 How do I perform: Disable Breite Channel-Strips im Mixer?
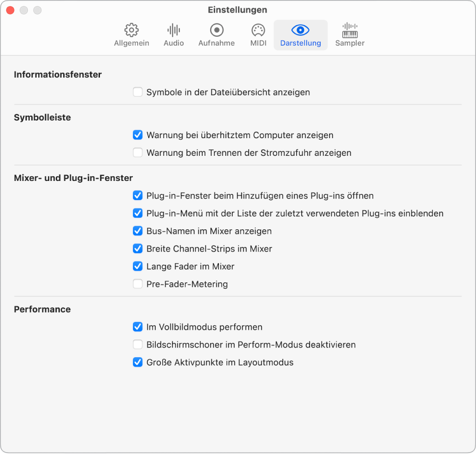pos(138,249)
